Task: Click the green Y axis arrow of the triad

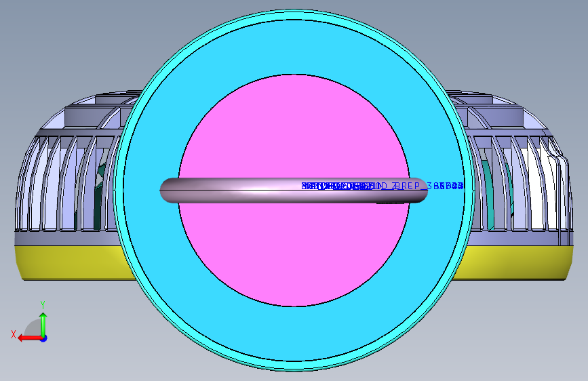Action: (43, 323)
